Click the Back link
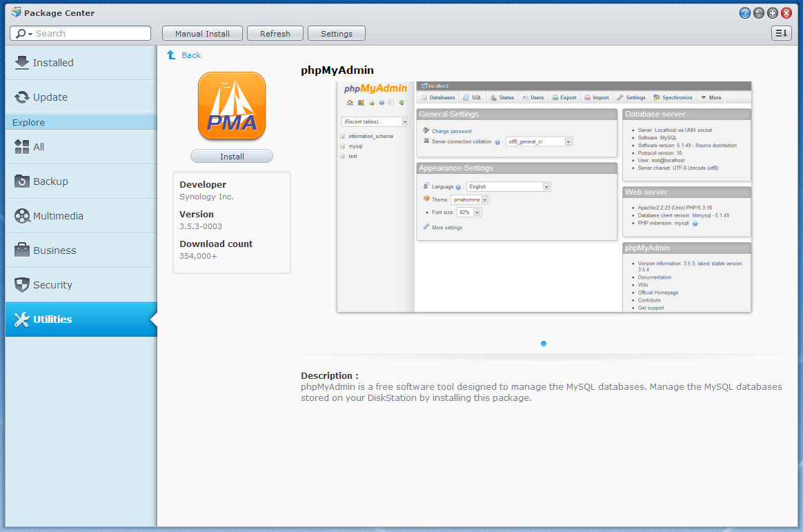 (x=191, y=55)
